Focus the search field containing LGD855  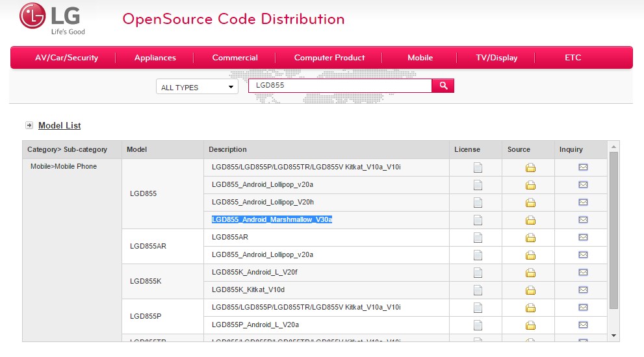click(340, 86)
